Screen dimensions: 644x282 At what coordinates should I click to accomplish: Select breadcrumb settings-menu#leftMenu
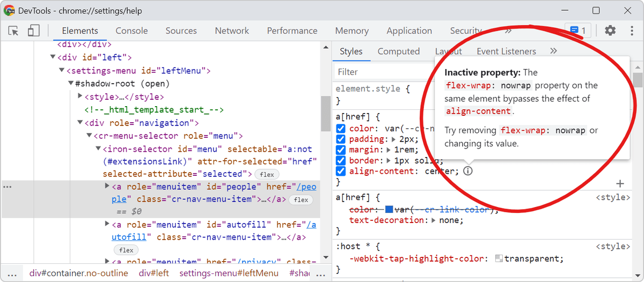(229, 273)
